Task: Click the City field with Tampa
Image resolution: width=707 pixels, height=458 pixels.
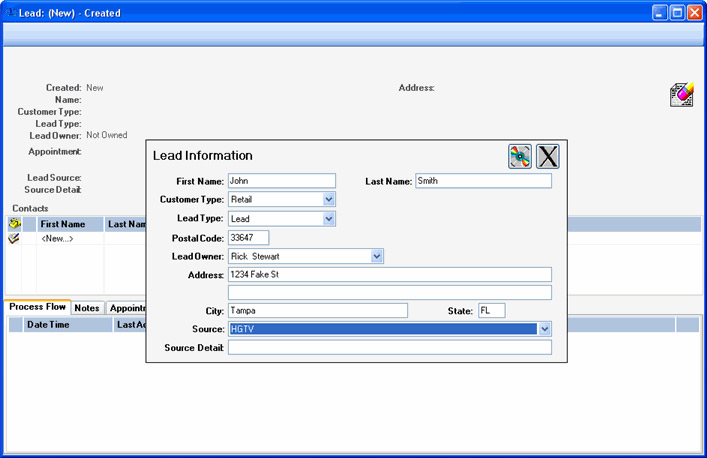Action: tap(318, 311)
